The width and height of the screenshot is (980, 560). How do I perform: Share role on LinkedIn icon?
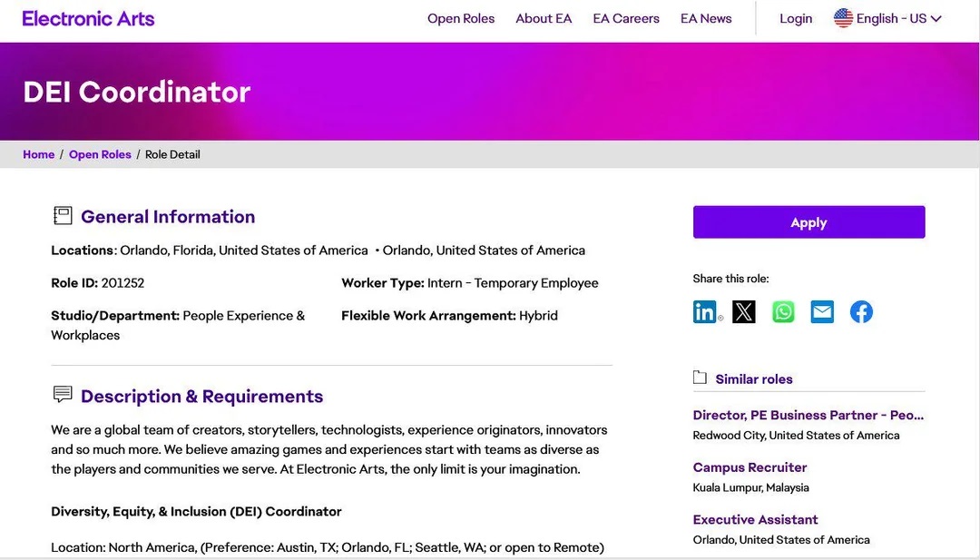[705, 311]
